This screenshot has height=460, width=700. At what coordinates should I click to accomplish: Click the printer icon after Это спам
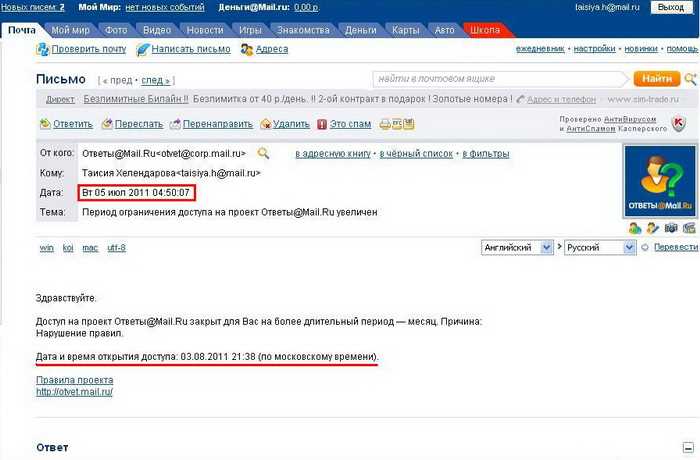tap(385, 124)
